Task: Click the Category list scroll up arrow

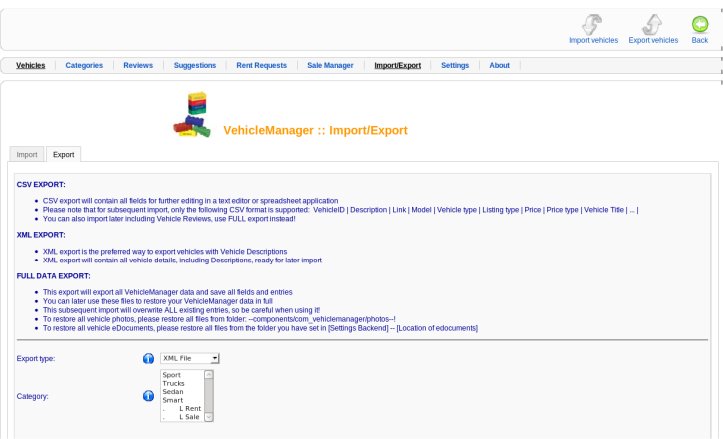Action: pos(208,374)
